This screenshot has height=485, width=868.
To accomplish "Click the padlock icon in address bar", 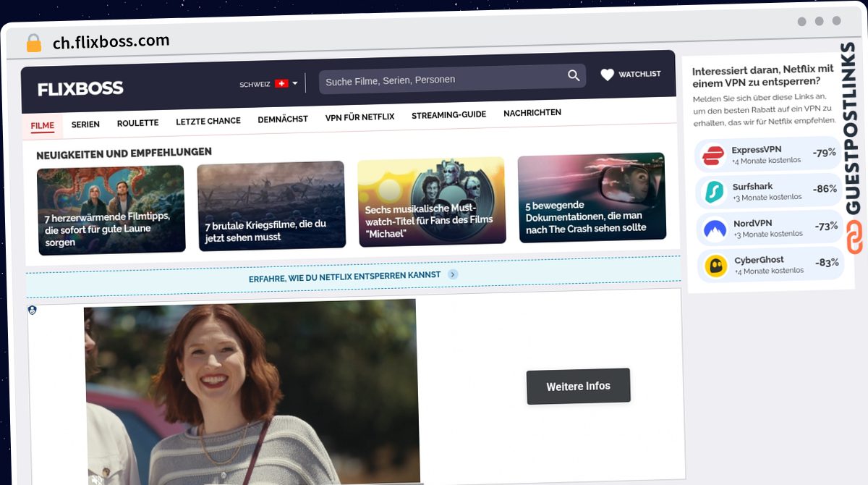I will [34, 43].
